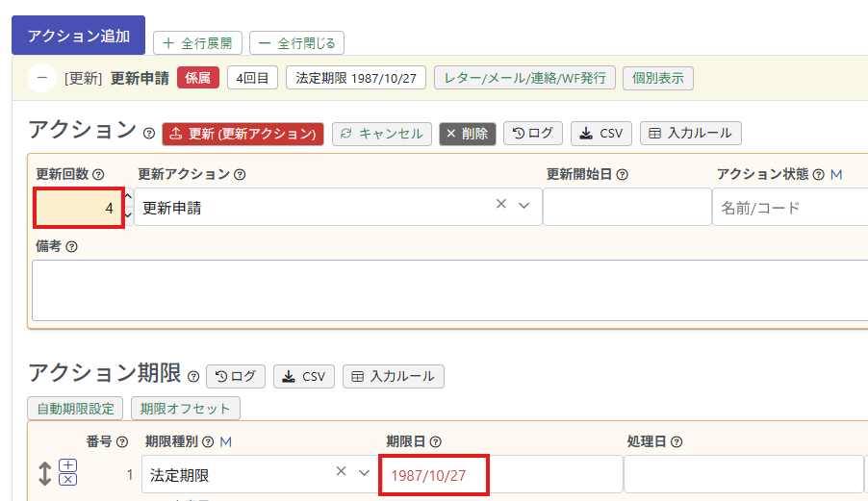Click help icon next to 更新開始日

[x=623, y=175]
